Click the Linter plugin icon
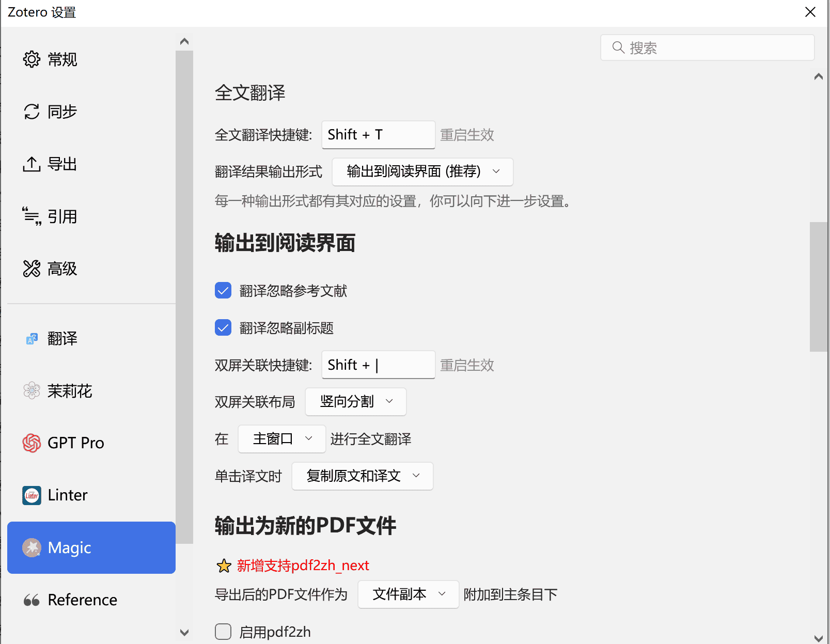Screen dimensions: 830x644 (x=32, y=495)
